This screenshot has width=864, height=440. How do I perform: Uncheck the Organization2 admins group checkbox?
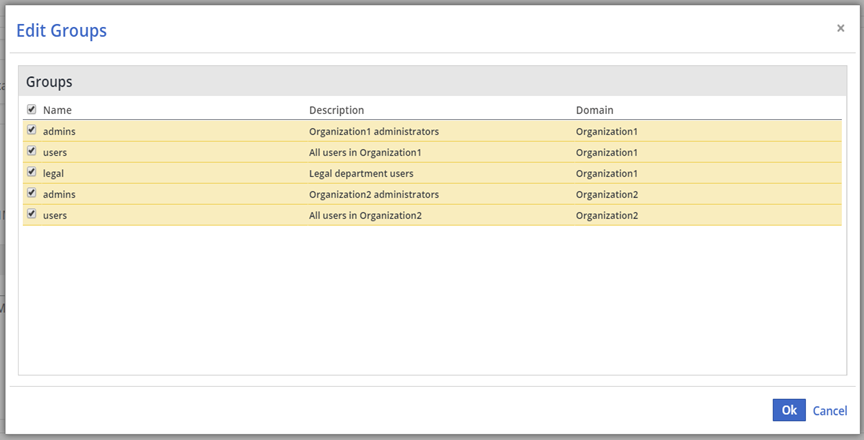pos(32,193)
